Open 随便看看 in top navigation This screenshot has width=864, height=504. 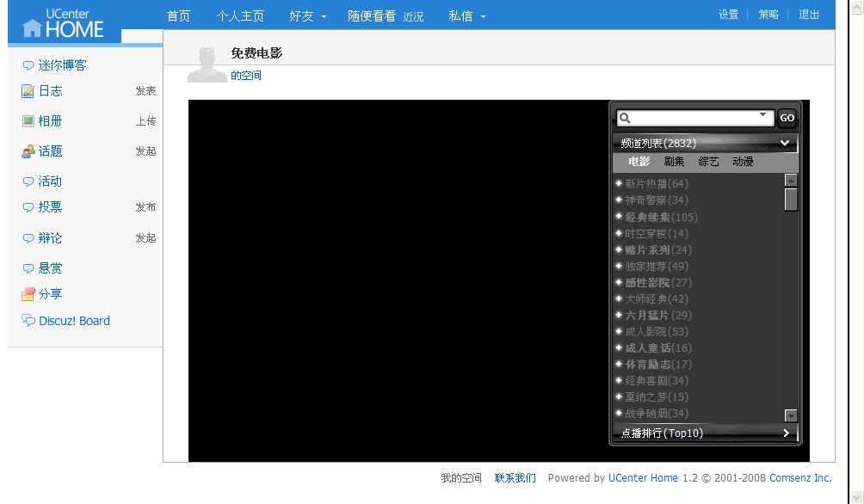372,16
